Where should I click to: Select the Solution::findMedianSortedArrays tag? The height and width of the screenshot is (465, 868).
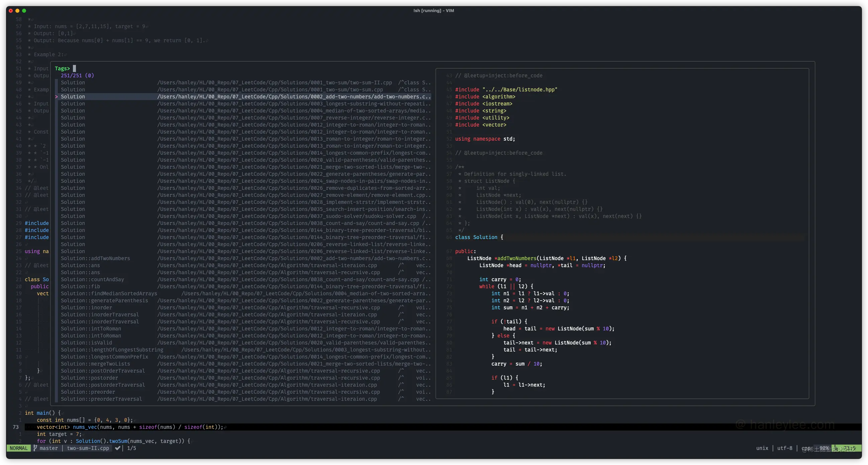(243, 293)
